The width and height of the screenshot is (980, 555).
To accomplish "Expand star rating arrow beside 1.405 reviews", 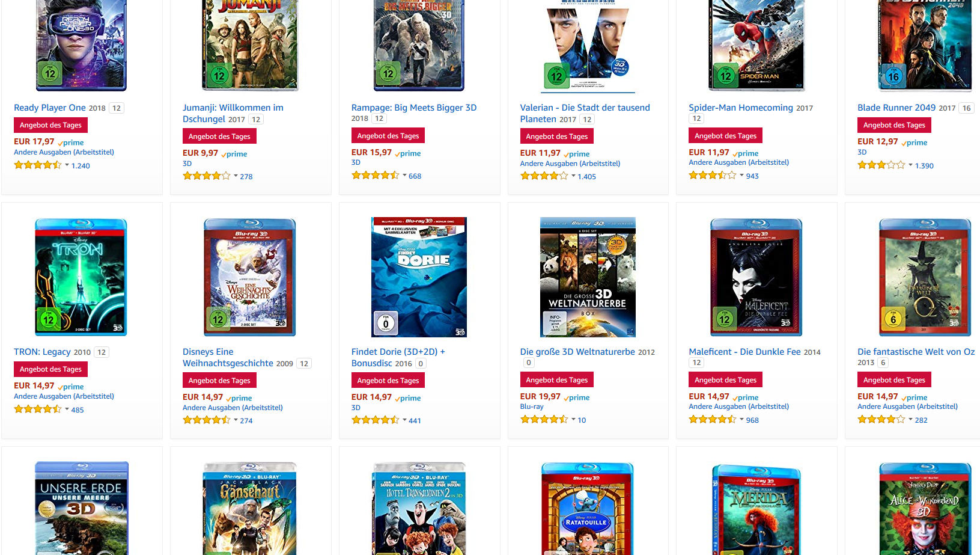I will point(573,176).
